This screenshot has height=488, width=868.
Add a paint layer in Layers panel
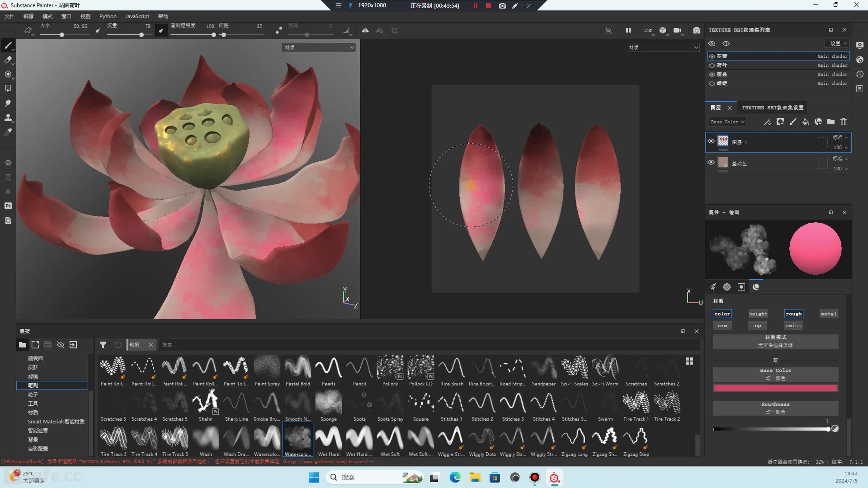point(793,122)
